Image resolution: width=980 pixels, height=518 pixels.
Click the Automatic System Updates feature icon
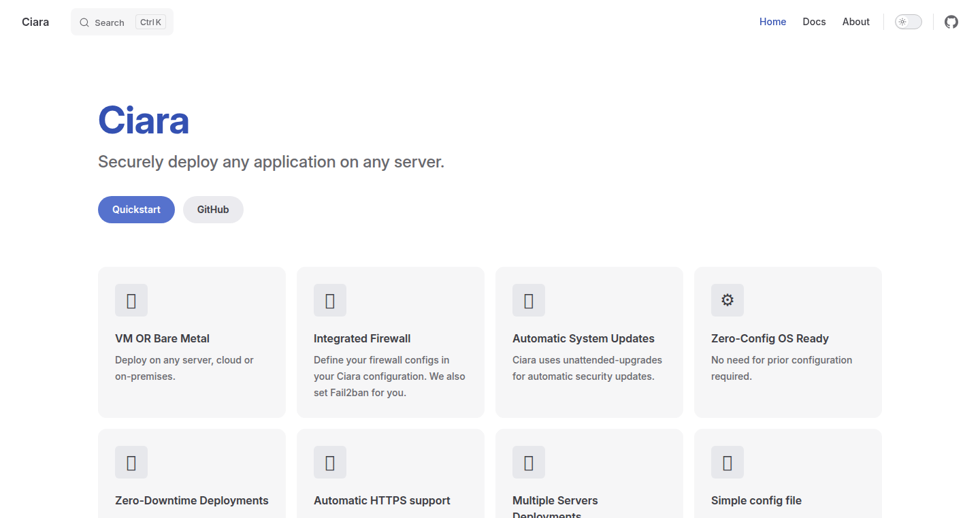[529, 300]
